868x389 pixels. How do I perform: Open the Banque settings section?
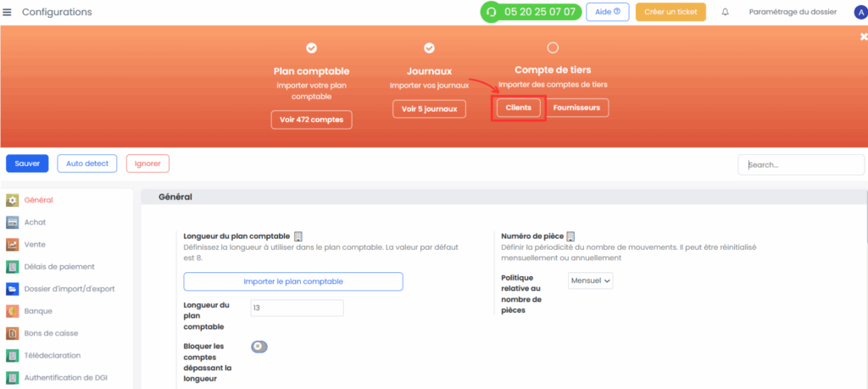38,311
